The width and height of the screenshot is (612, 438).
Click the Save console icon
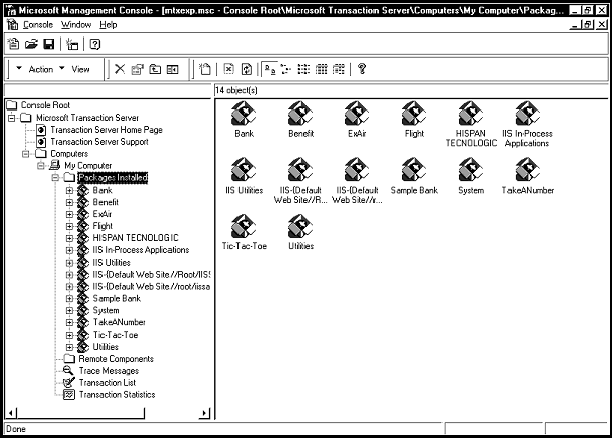[x=47, y=44]
